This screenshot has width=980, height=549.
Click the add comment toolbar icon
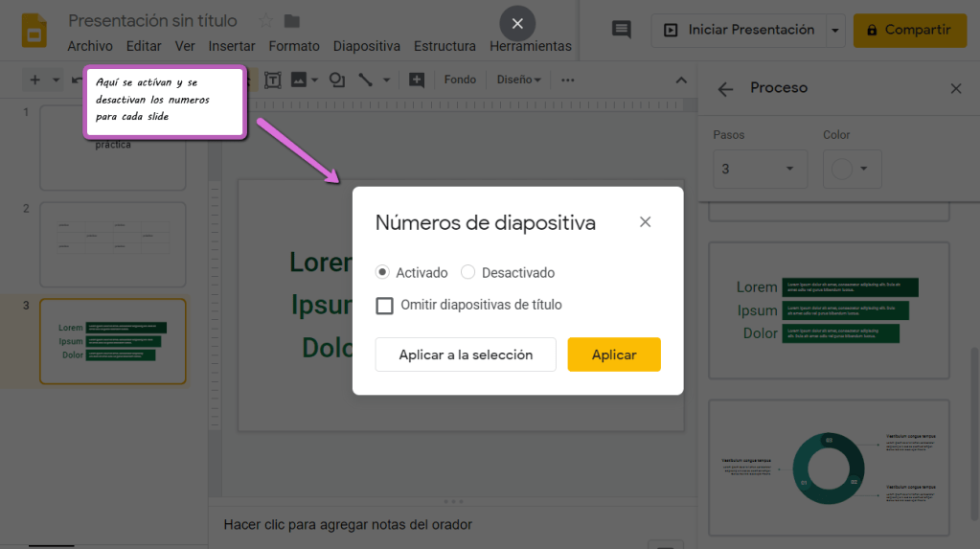tap(416, 80)
